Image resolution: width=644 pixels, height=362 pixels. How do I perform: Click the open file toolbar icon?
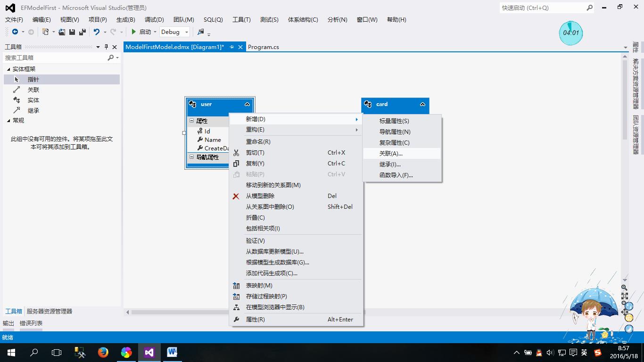pyautogui.click(x=62, y=32)
